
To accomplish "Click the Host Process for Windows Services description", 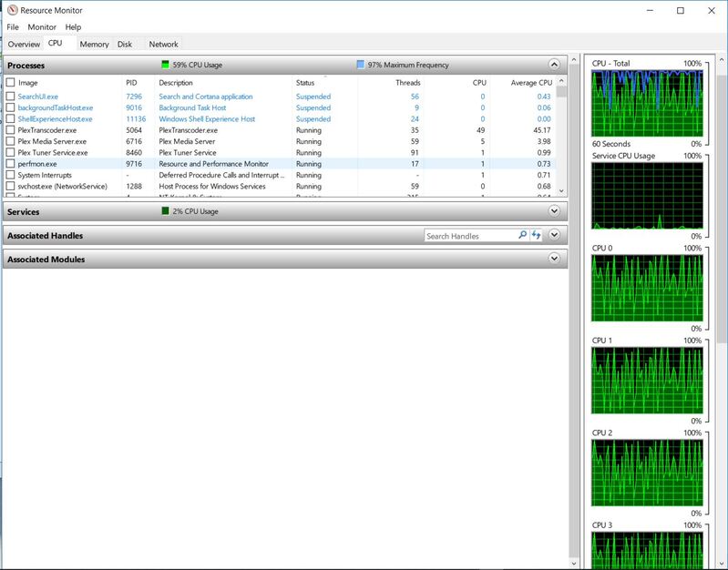I will 212,186.
